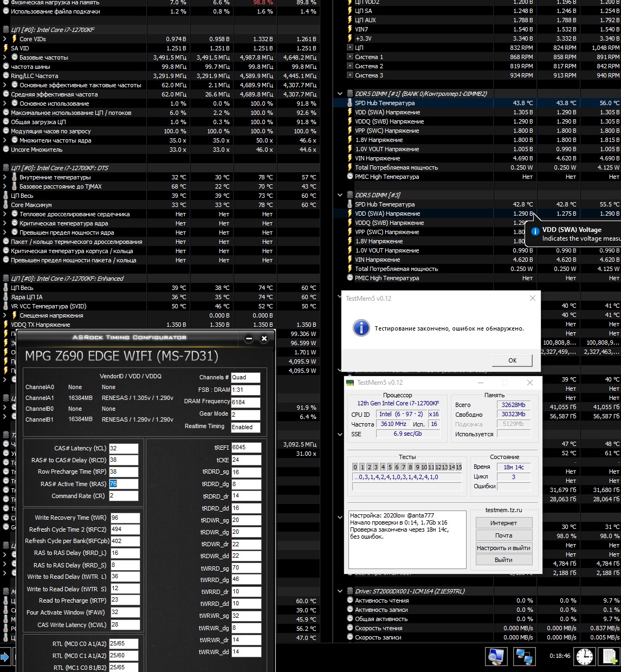Image resolution: width=621 pixels, height=672 pixels.
Task: Open the remote network monitoring computers icon
Action: tap(525, 656)
